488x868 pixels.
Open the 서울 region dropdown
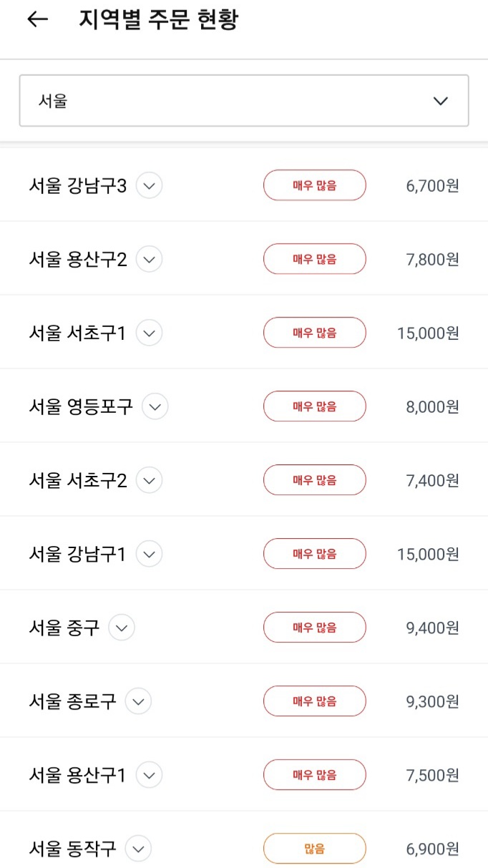[243, 101]
